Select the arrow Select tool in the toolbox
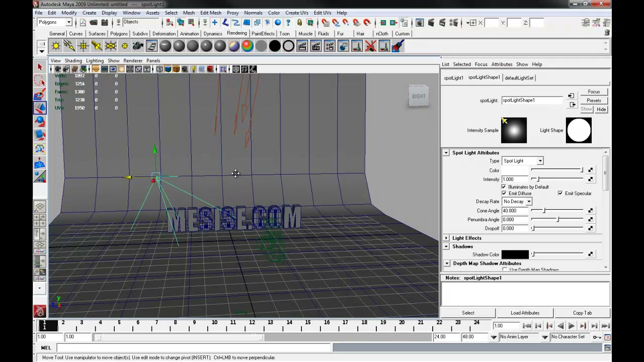The width and height of the screenshot is (644, 362). tap(40, 67)
